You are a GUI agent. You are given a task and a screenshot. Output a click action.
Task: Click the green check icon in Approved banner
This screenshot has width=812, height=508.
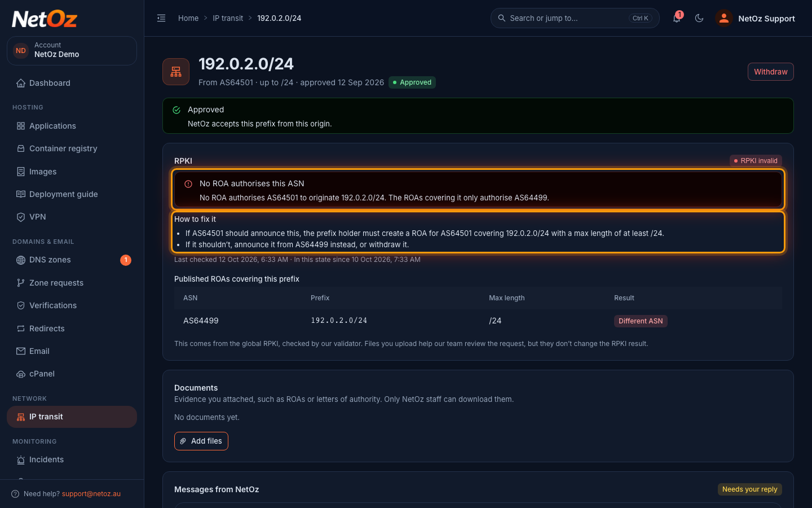(176, 110)
